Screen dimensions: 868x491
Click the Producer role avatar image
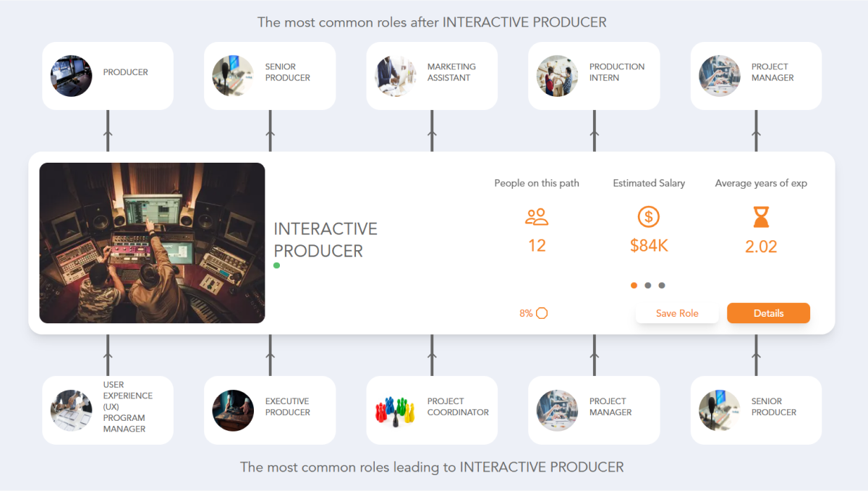71,75
